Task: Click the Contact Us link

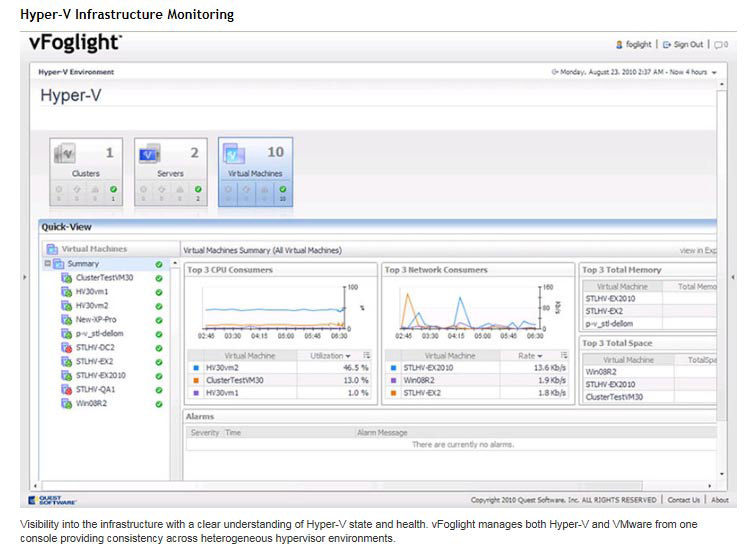Action: click(x=683, y=500)
